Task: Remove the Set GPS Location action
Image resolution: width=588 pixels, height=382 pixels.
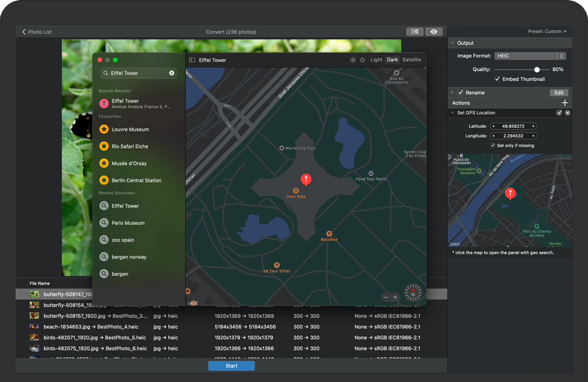Action: (x=567, y=113)
